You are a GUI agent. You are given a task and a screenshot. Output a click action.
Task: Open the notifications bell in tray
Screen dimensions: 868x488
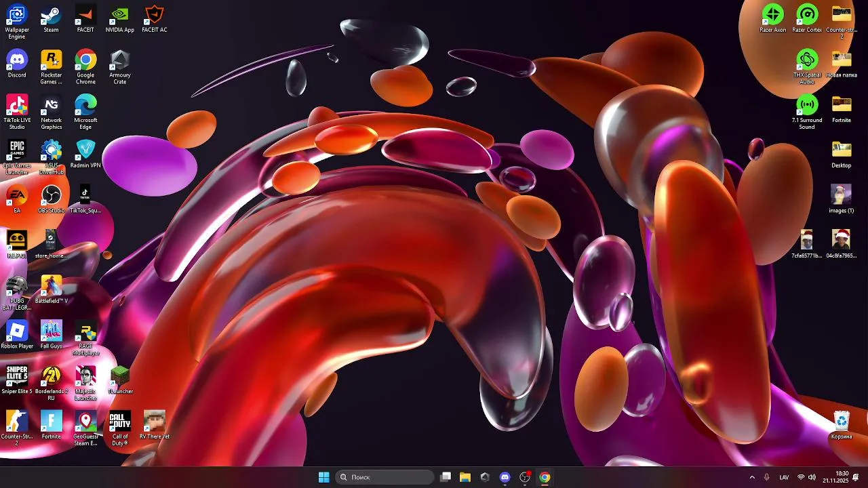[856, 477]
